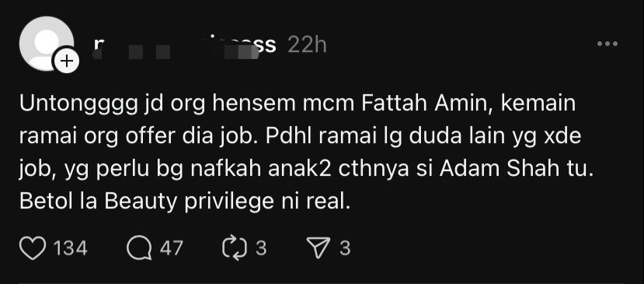
Task: Click the text line mentioning Adam Shah
Action: pos(307,169)
